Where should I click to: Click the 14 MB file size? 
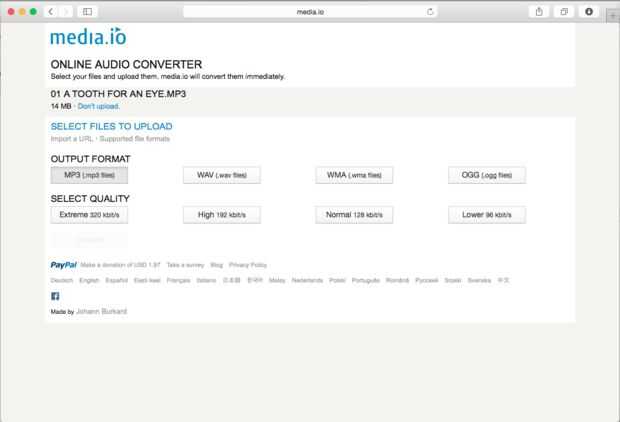pyautogui.click(x=61, y=106)
